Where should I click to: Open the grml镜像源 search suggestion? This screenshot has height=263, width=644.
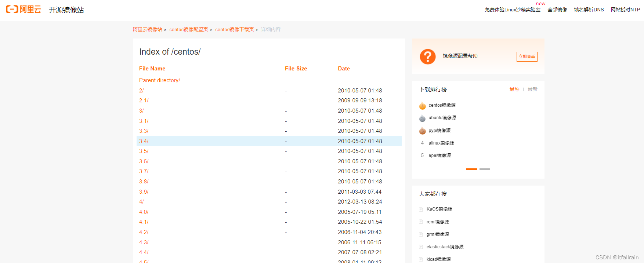pos(438,234)
